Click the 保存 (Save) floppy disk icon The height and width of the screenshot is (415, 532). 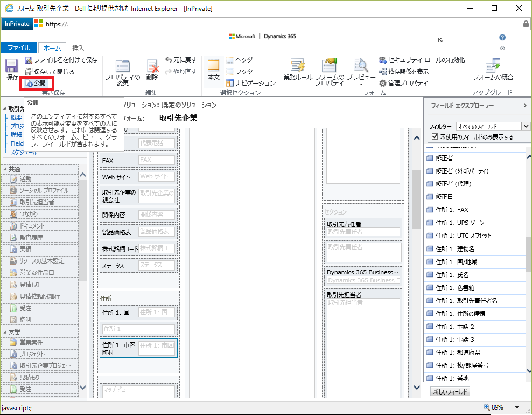11,66
